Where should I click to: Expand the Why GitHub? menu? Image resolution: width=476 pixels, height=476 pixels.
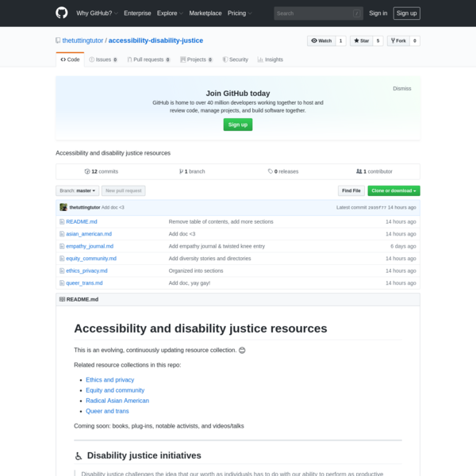(x=97, y=13)
